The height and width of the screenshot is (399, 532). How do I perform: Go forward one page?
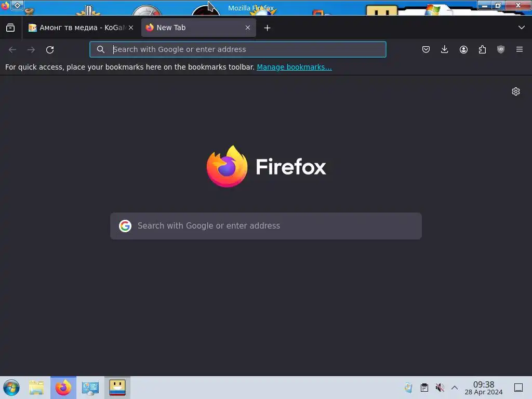[x=31, y=49]
